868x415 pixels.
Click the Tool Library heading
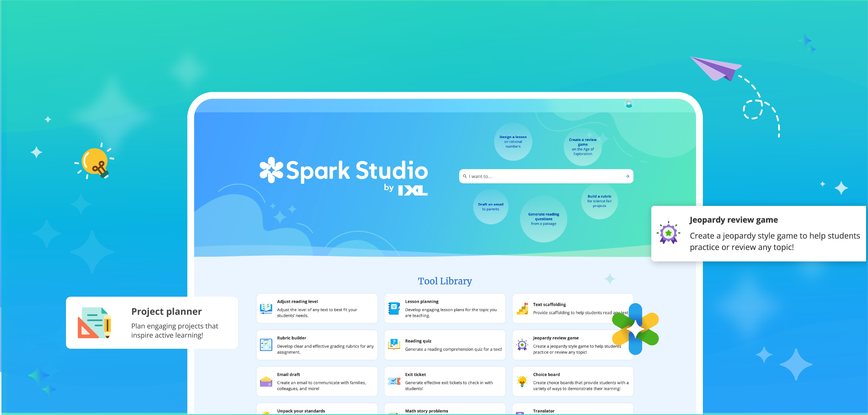tap(445, 281)
